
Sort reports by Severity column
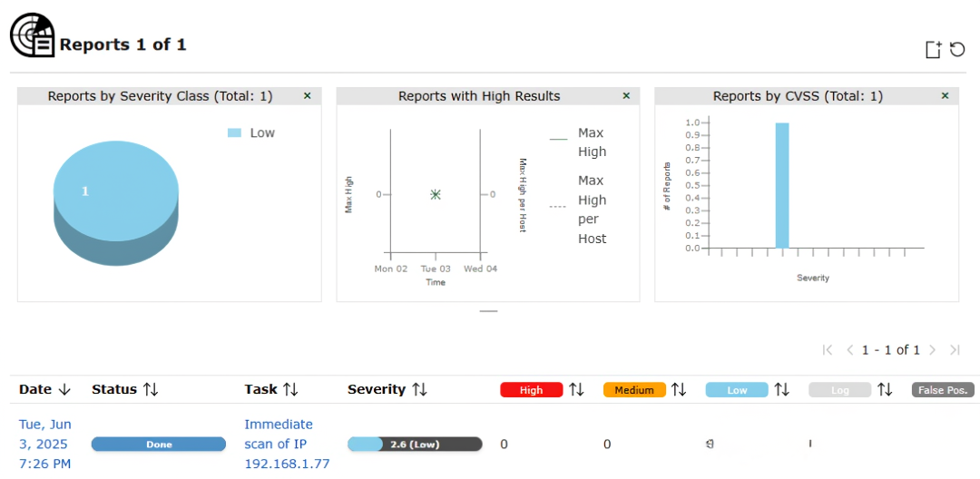pyautogui.click(x=387, y=389)
